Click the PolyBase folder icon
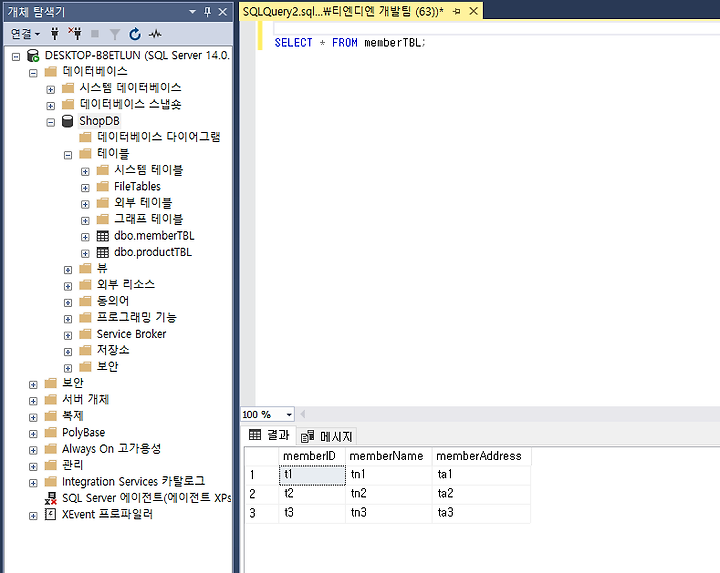720x573 pixels. (51, 433)
